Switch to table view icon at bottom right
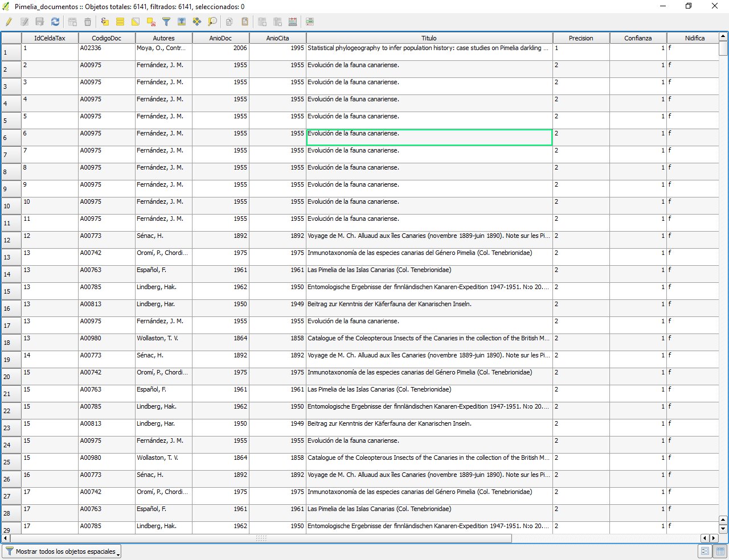The image size is (729, 560). point(720,551)
